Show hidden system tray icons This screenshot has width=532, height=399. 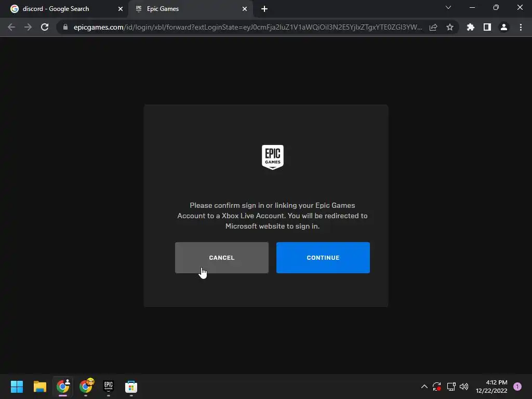click(x=424, y=387)
